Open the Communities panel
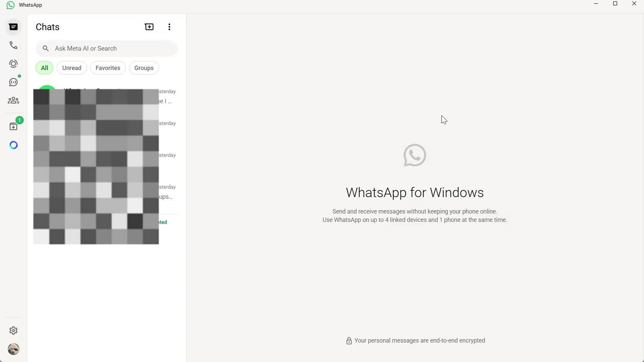Image resolution: width=644 pixels, height=362 pixels. pos(13,101)
